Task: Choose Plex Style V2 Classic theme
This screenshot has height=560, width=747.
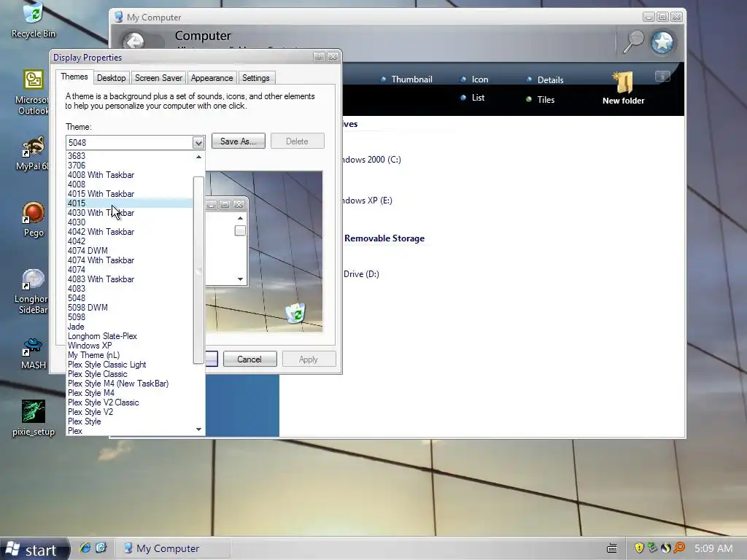Action: click(x=130, y=402)
